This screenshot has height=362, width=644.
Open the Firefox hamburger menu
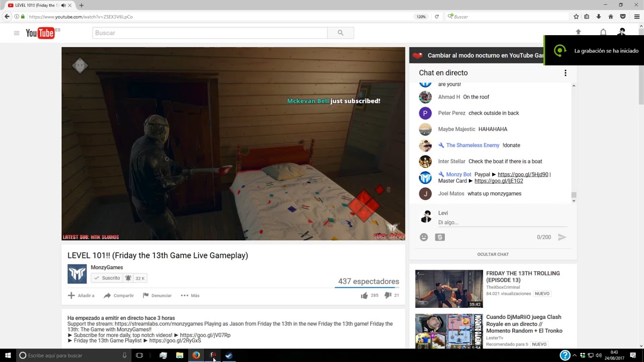click(636, 17)
